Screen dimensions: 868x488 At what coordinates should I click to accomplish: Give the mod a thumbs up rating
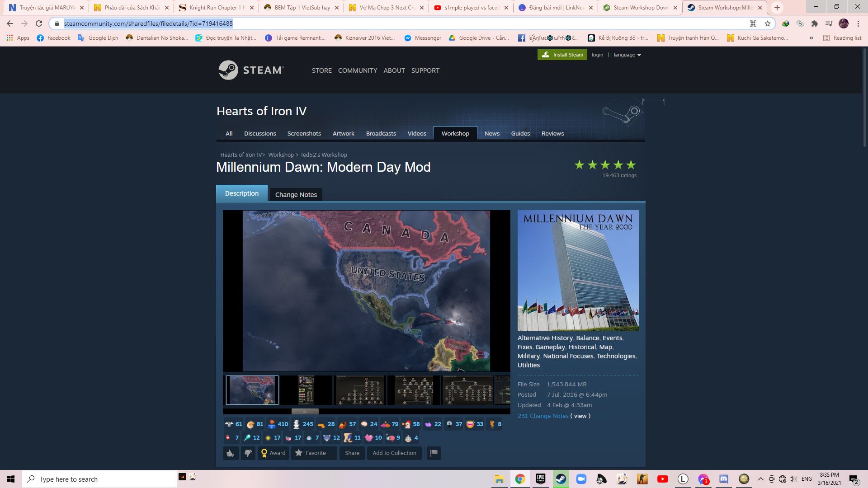coord(230,453)
